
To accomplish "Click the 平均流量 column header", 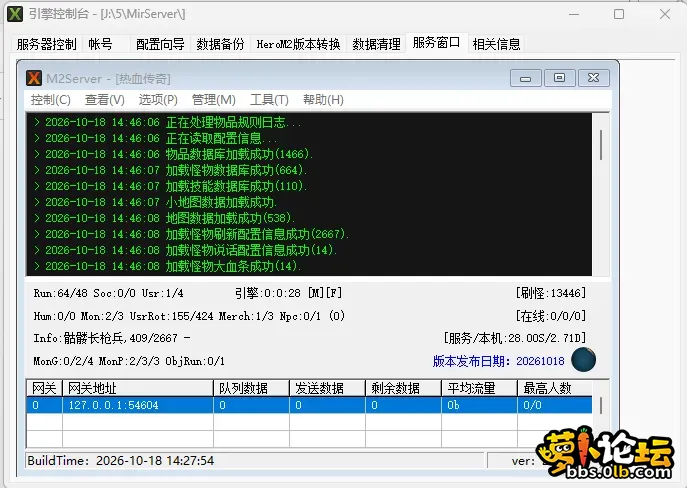I will coord(479,388).
